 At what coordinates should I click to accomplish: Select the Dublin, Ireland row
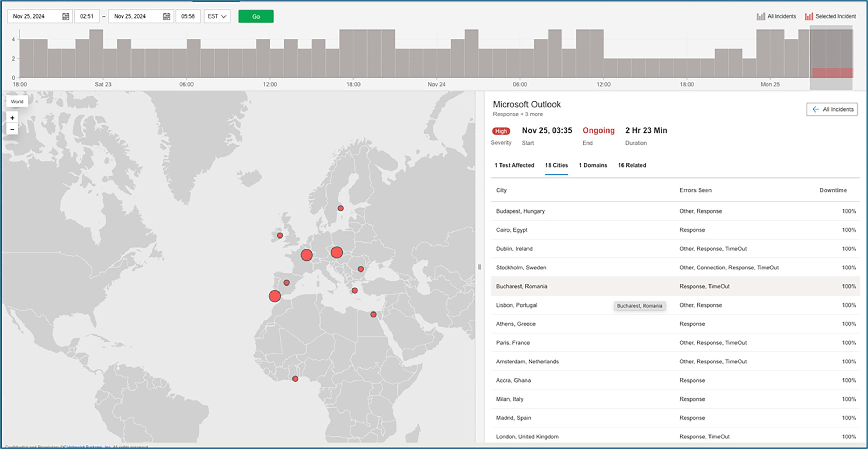coord(675,249)
